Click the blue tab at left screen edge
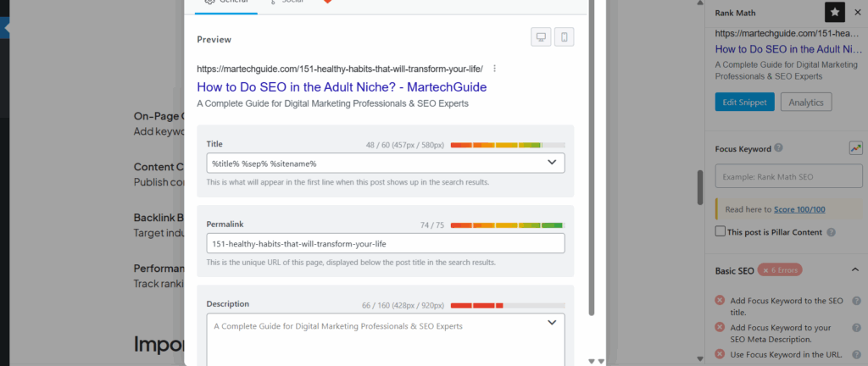 click(4, 28)
